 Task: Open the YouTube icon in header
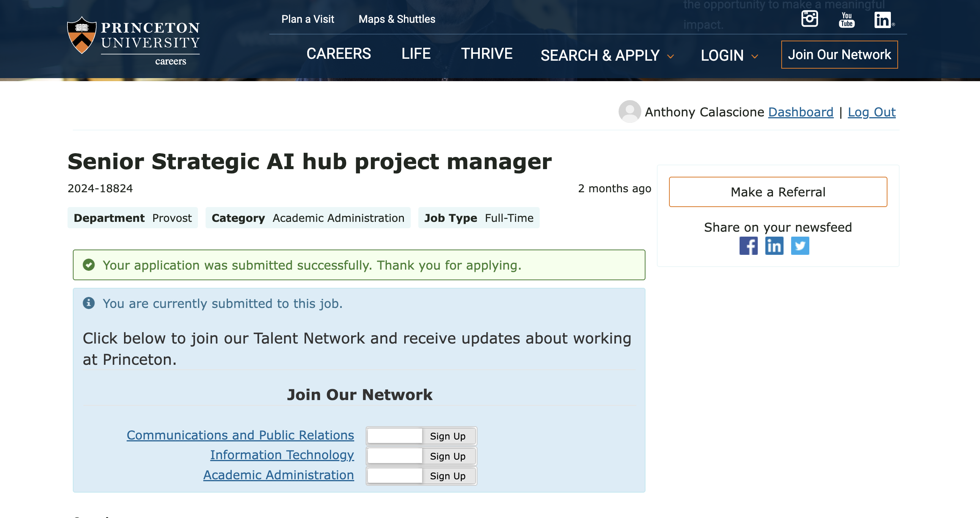pyautogui.click(x=847, y=19)
